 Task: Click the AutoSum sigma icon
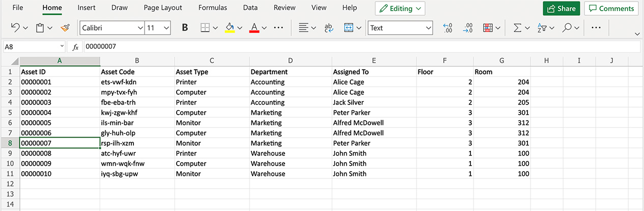coord(517,28)
